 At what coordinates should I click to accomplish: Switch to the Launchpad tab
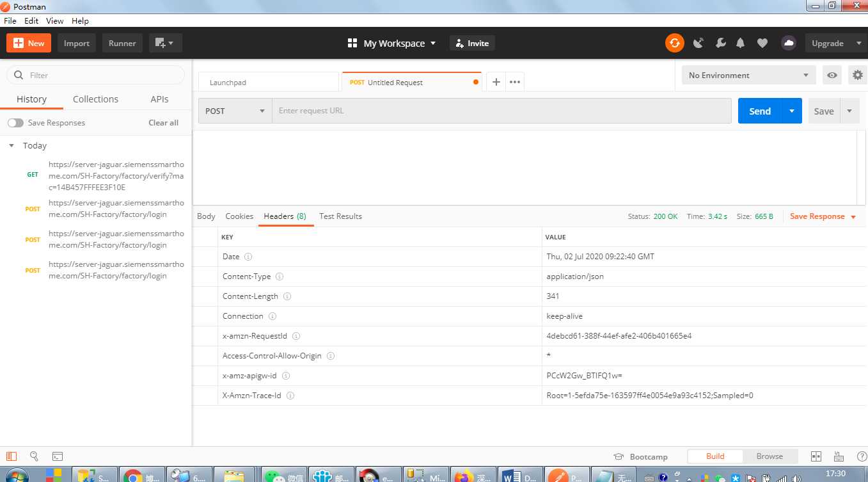tap(268, 82)
